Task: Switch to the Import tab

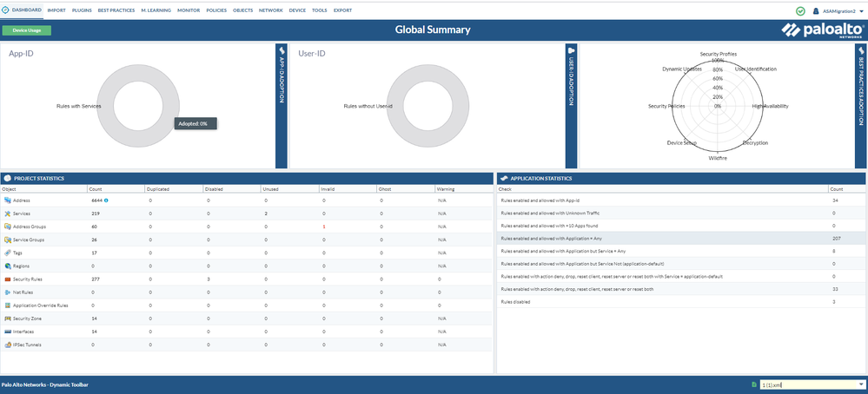Action: [57, 10]
